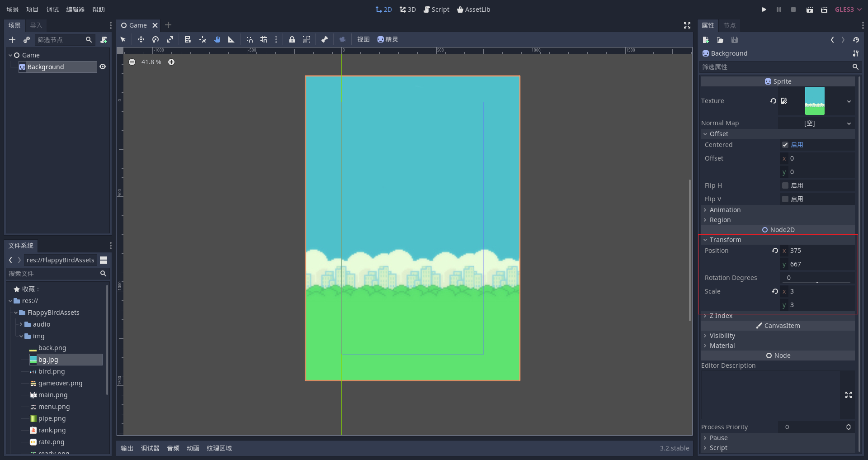Load an existing resource folder icon in inspector
The height and width of the screenshot is (460, 868).
[720, 40]
